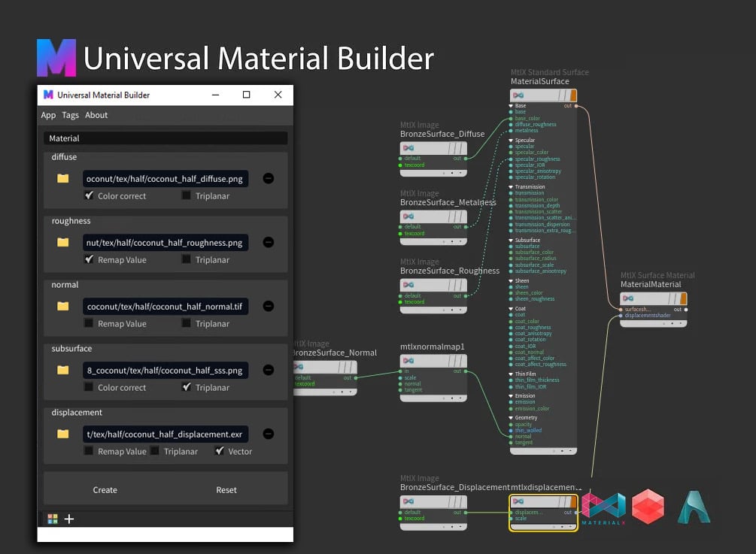756x554 pixels.
Task: Enable Triplanar for normal
Action: coord(186,323)
